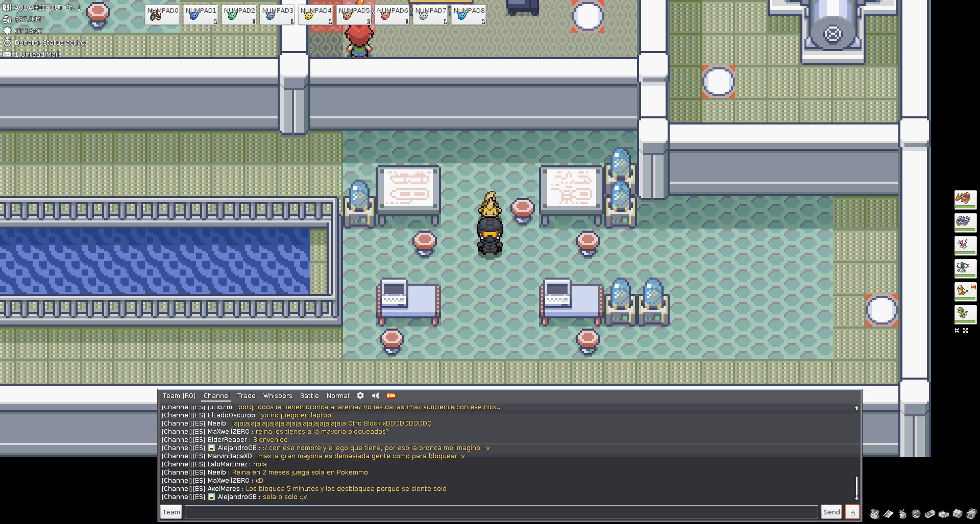Click AQUA HIDEOUT Ch. 1 location label
Screen dimensions: 980x524
click(x=47, y=7)
